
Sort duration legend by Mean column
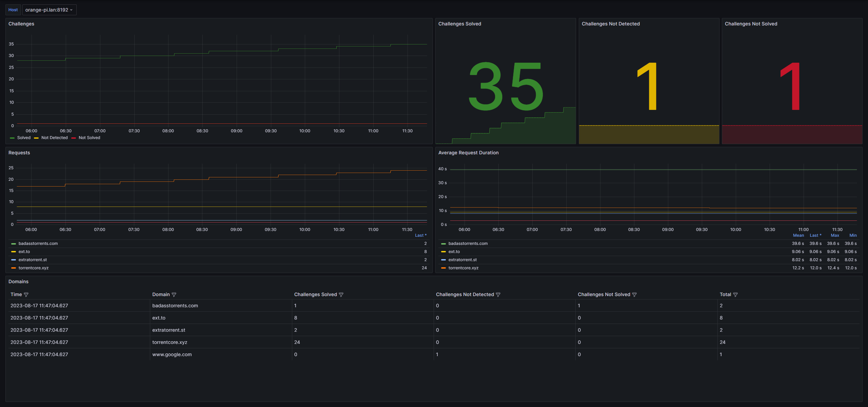tap(798, 235)
